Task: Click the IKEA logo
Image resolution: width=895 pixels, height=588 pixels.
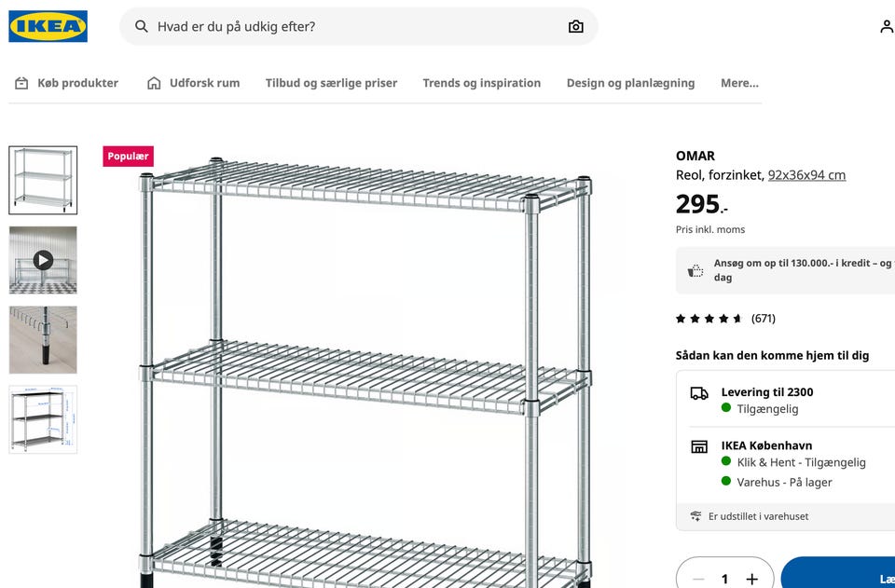Action: (48, 26)
